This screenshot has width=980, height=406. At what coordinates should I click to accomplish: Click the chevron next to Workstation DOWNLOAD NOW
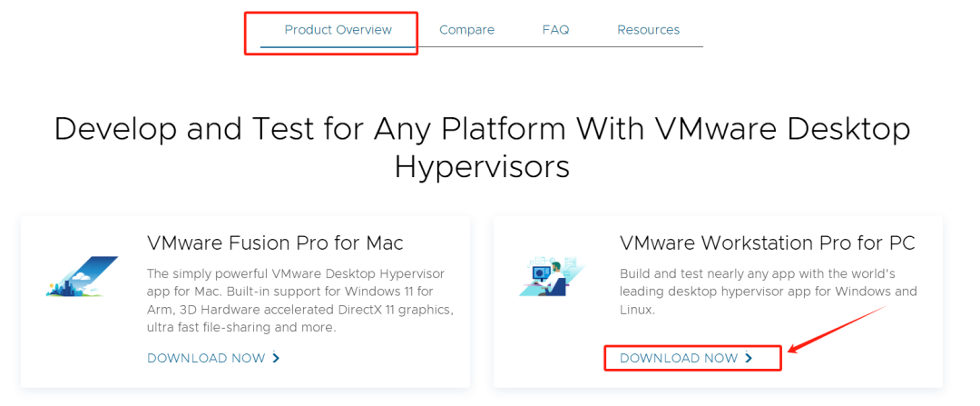749,358
